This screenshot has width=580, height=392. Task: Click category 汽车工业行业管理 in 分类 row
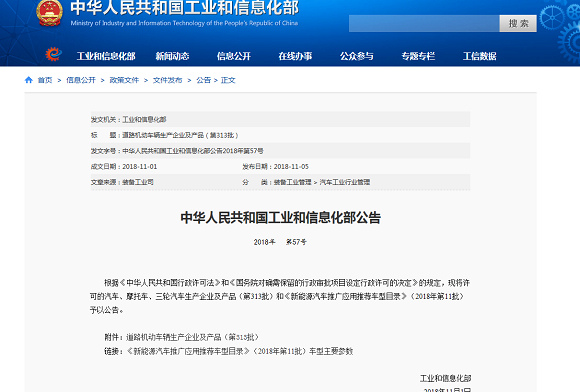tap(345, 182)
